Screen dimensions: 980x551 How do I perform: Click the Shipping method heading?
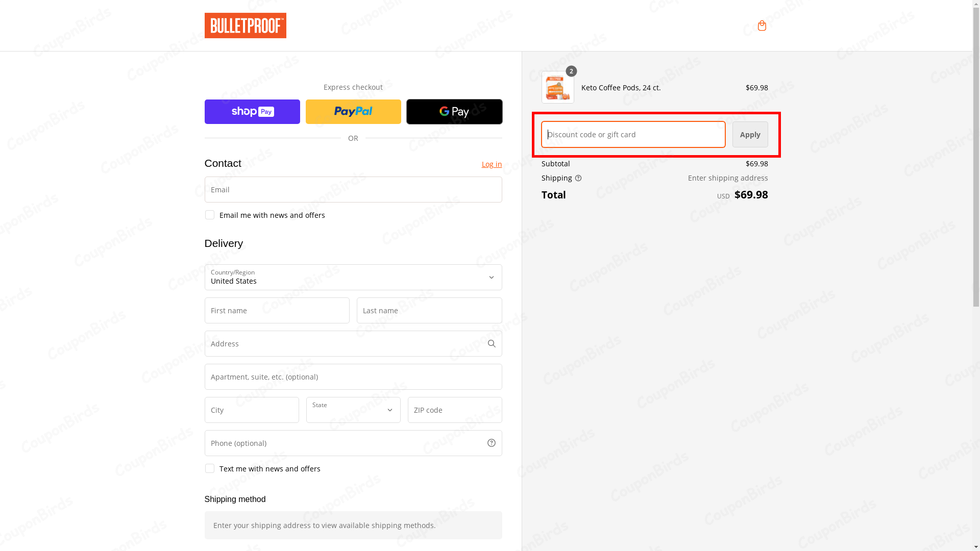(235, 499)
